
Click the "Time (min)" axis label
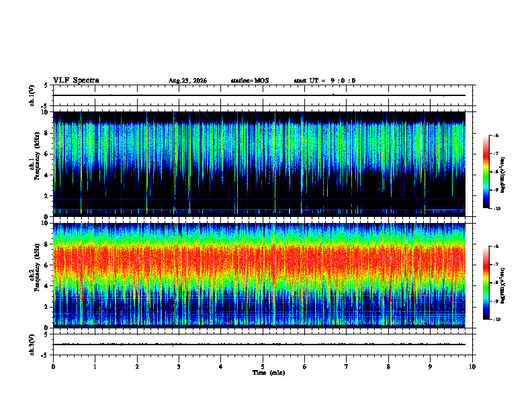click(269, 373)
